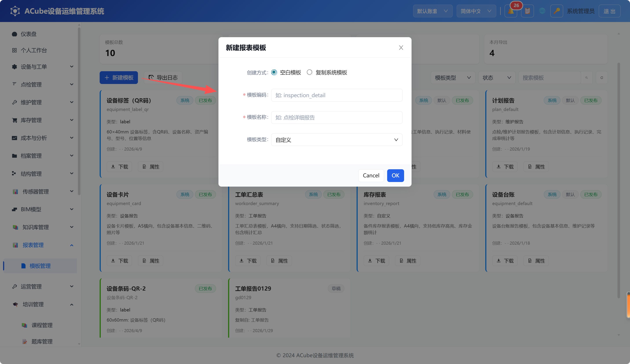Screen dimensions: 630x364
Task: Open the clipboard icon in header
Action: [527, 11]
